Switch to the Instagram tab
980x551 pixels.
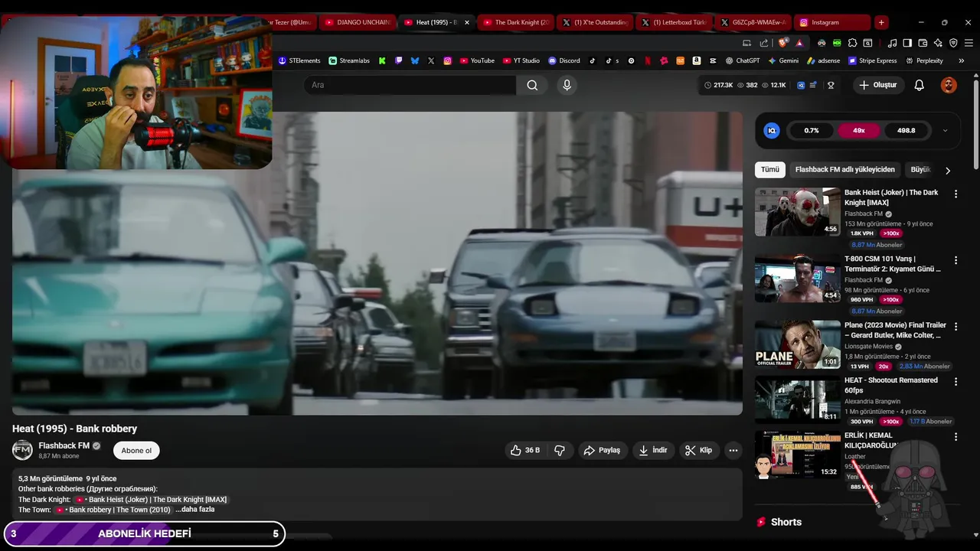coord(832,22)
